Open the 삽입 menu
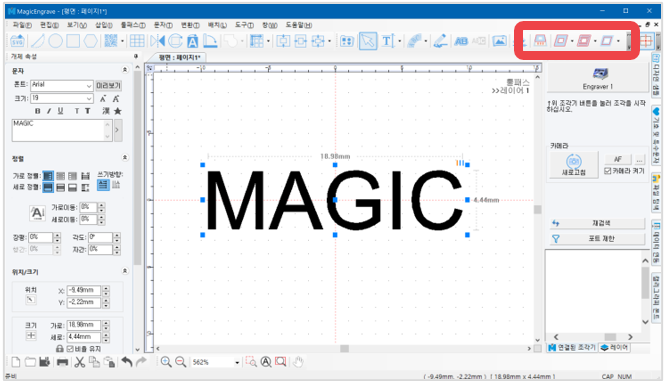 pos(104,25)
